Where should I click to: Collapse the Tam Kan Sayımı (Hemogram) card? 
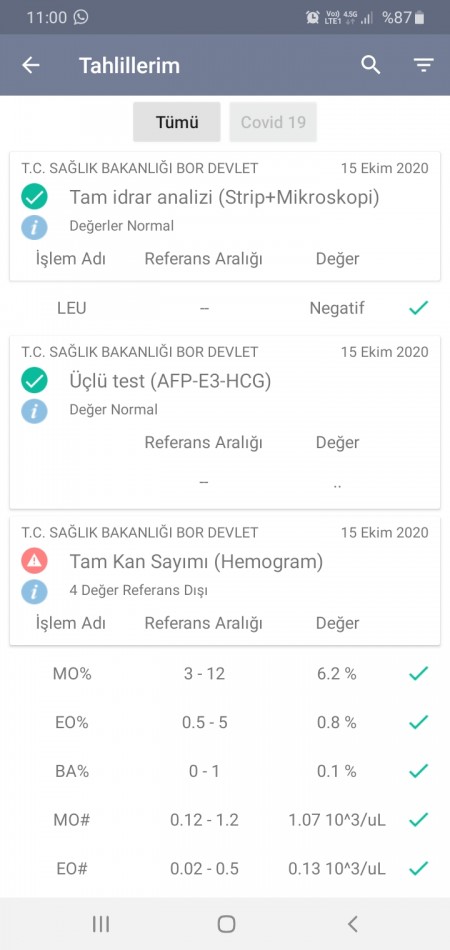225,581
